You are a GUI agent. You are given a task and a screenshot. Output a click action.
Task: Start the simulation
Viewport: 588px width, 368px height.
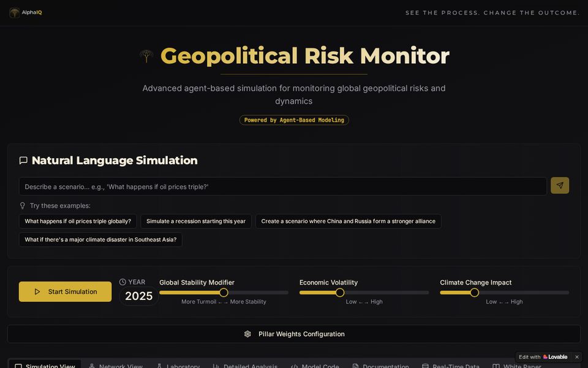[66, 291]
